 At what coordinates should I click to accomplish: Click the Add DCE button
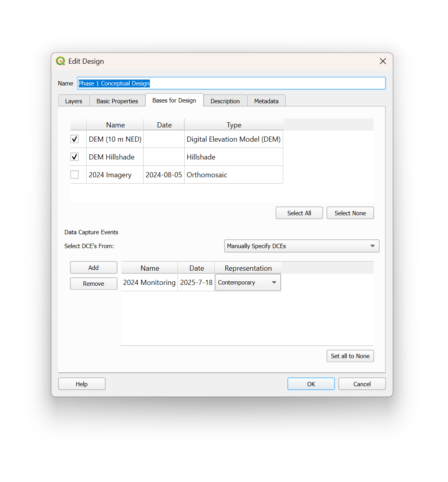(x=94, y=268)
